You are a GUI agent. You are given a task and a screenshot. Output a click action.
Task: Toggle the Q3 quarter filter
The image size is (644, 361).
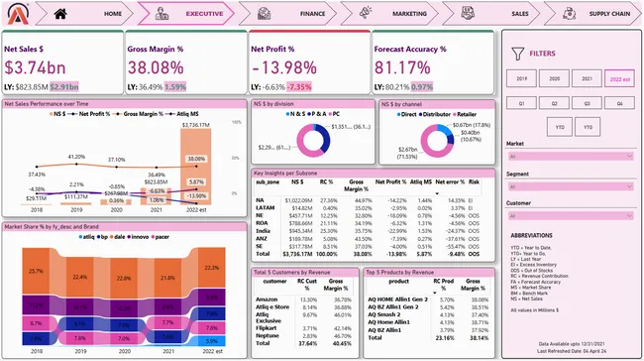tap(587, 103)
